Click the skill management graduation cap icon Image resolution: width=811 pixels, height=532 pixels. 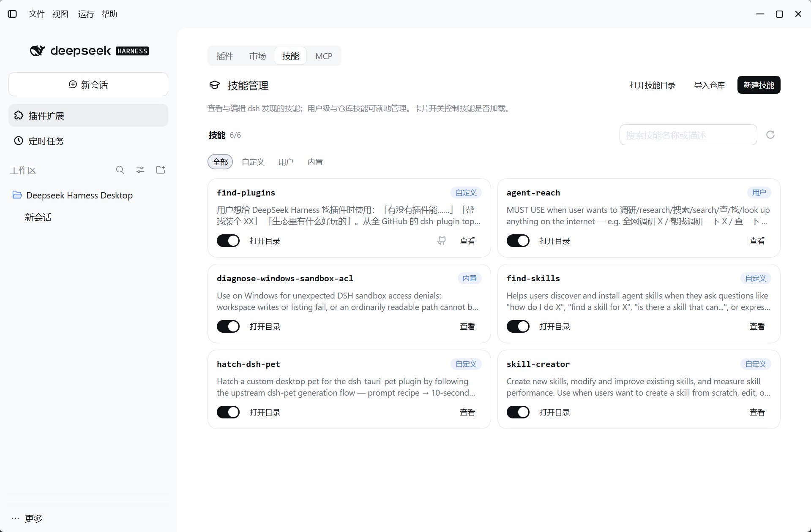tap(215, 85)
